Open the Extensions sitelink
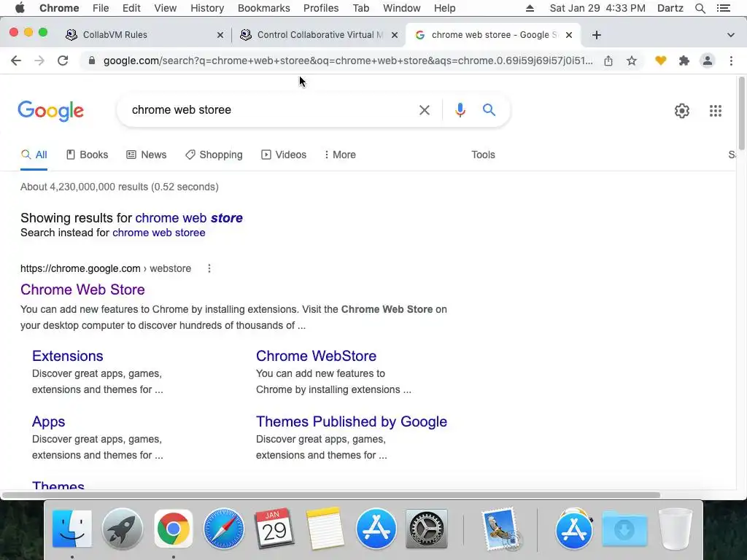 (68, 356)
